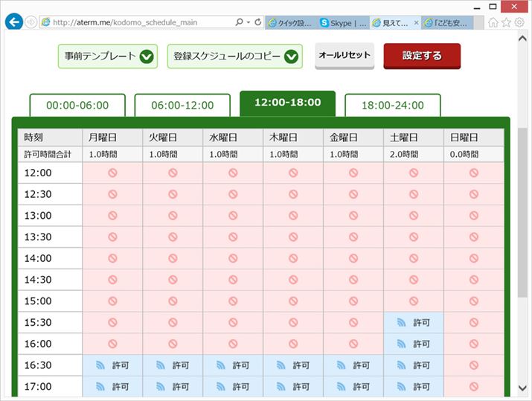Click the page refresh icon

point(257,22)
